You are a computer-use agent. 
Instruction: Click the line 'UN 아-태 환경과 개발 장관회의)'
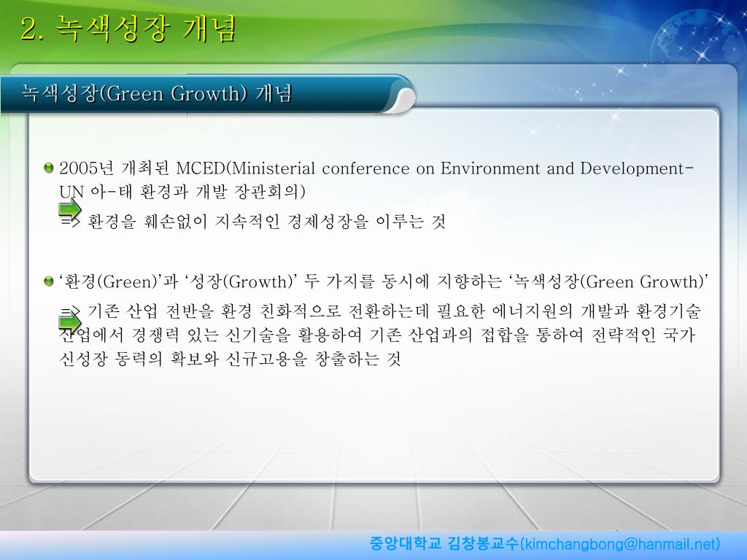(182, 192)
